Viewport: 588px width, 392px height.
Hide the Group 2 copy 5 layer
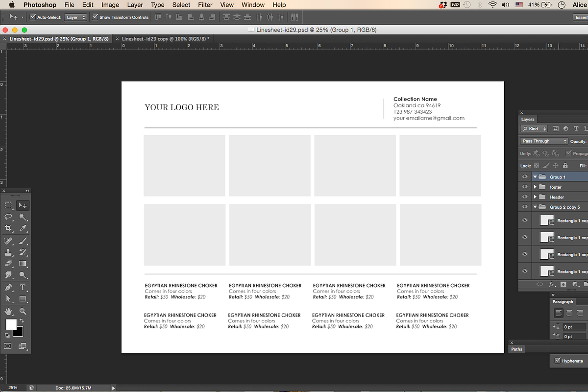click(525, 207)
